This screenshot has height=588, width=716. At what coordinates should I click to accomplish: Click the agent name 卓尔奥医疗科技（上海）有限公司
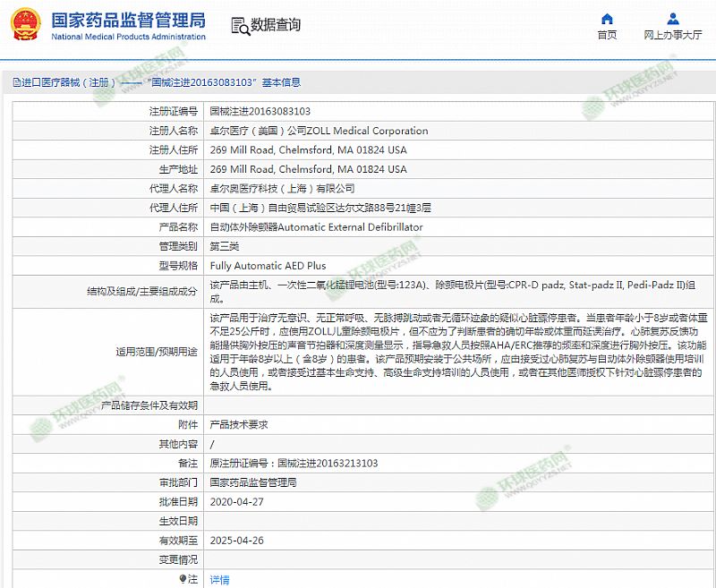(x=282, y=189)
